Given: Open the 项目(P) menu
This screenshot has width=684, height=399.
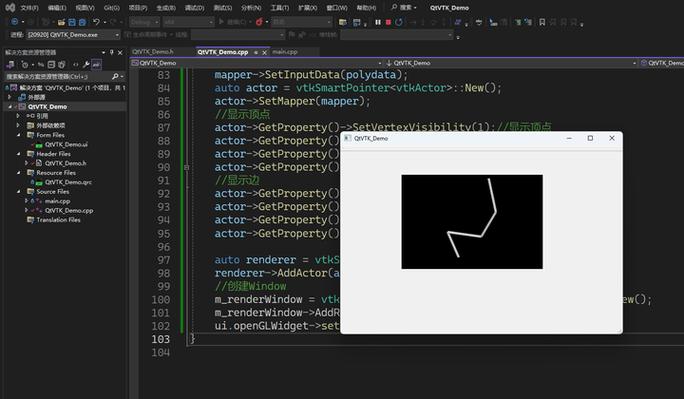Looking at the screenshot, I should tap(138, 8).
